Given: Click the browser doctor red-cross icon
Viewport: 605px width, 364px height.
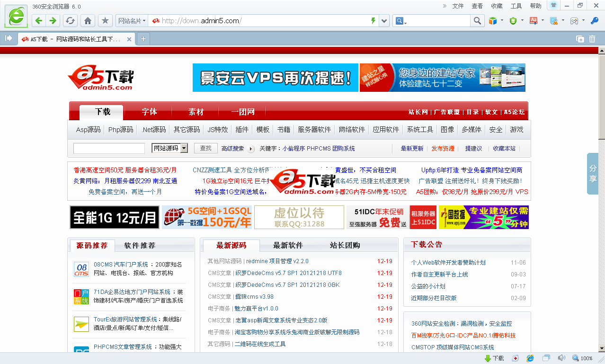Looking at the screenshot, I should 516,358.
